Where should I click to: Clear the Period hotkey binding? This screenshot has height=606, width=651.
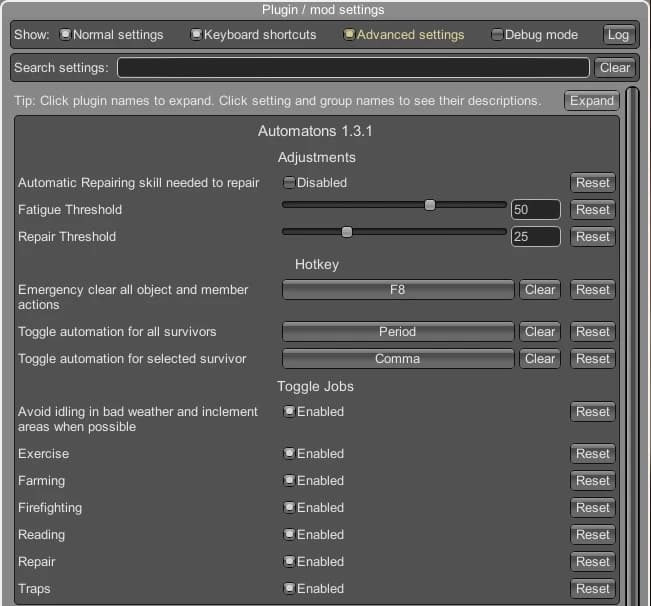tap(540, 332)
